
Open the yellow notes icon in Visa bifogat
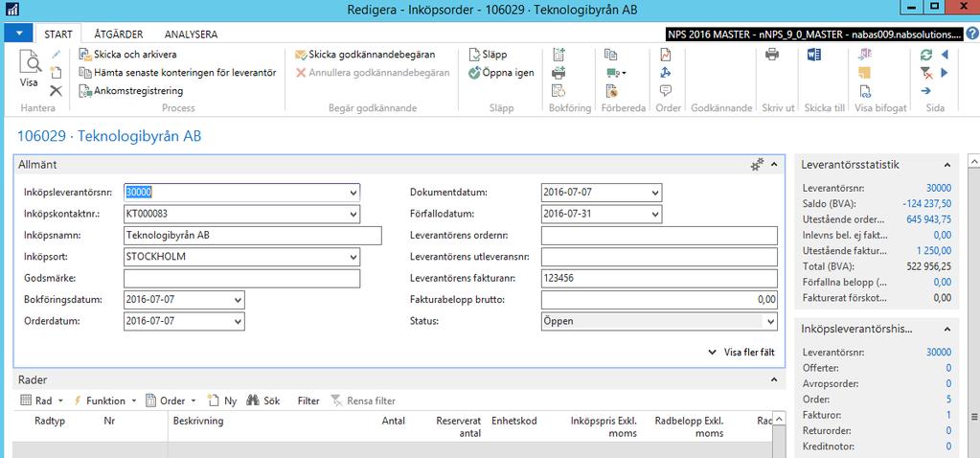pyautogui.click(x=865, y=73)
